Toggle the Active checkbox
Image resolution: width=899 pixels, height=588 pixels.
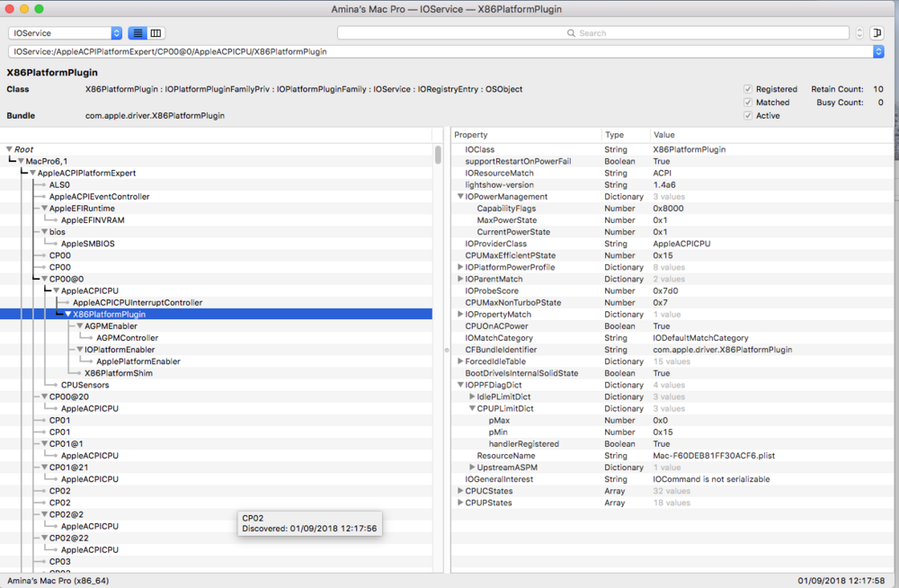(748, 116)
